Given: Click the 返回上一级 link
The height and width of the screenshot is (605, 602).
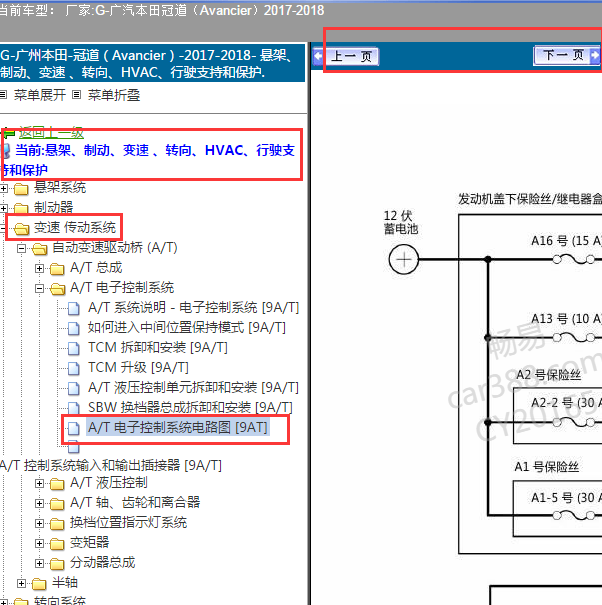Looking at the screenshot, I should tap(51, 133).
